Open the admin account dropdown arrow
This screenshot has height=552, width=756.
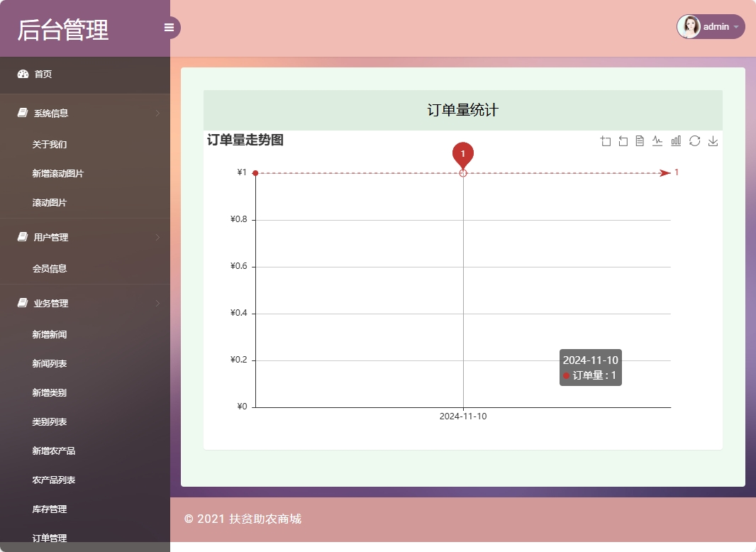[736, 27]
